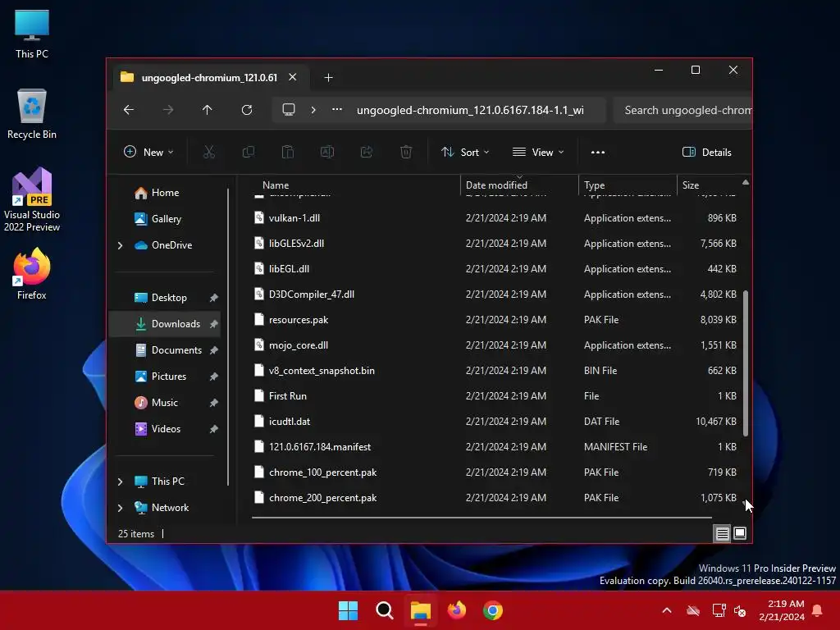
Task: Open the New item dropdown
Action: point(148,152)
